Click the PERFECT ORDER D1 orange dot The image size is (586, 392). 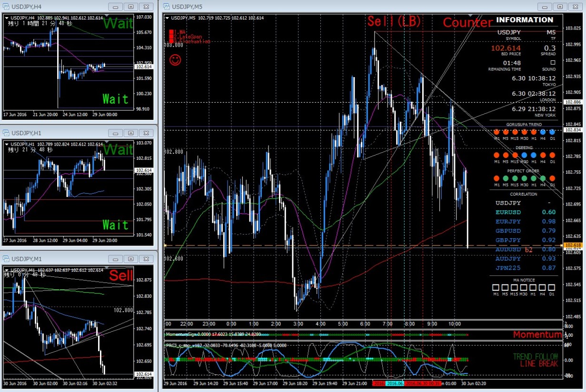point(552,178)
